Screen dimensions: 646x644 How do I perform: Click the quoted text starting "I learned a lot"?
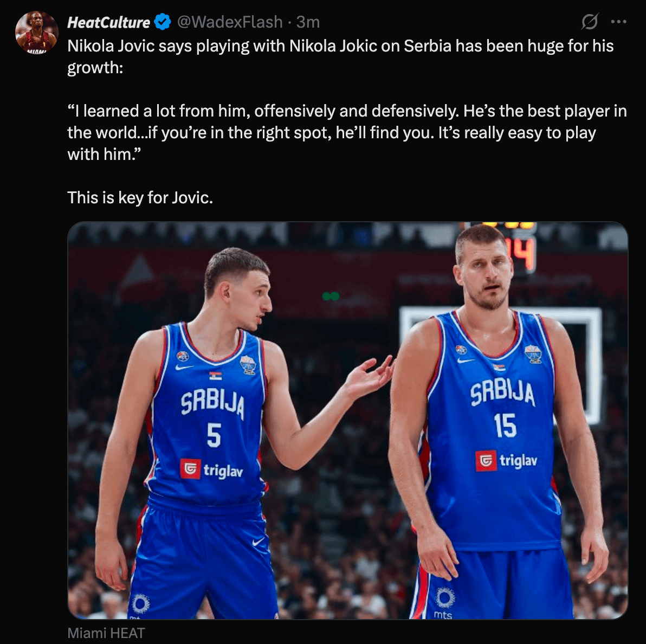click(x=347, y=132)
